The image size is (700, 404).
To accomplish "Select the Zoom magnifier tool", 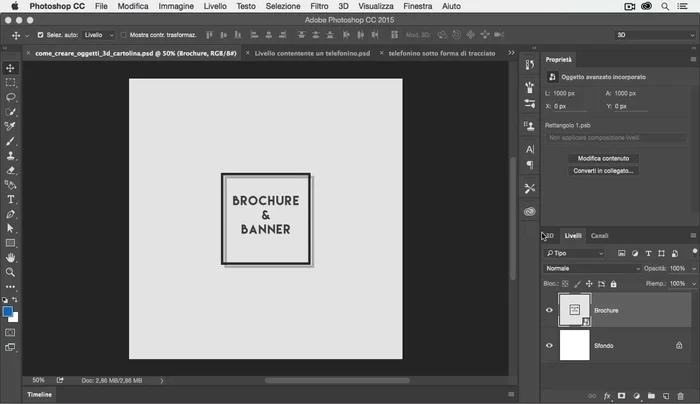I will [11, 272].
